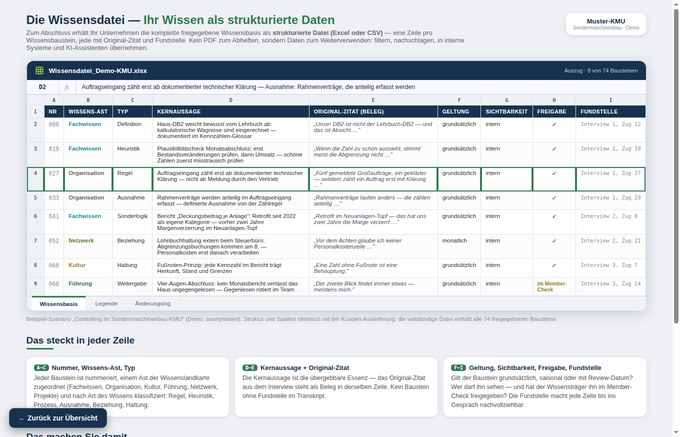680x437 pixels.
Task: Select column header letter I
Action: pos(611,100)
